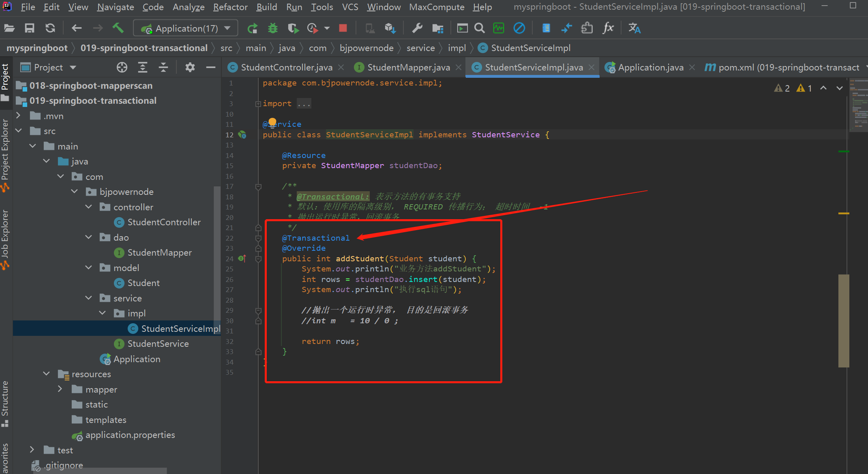This screenshot has width=868, height=474.
Task: Click the Select Opened File target icon
Action: pos(122,67)
